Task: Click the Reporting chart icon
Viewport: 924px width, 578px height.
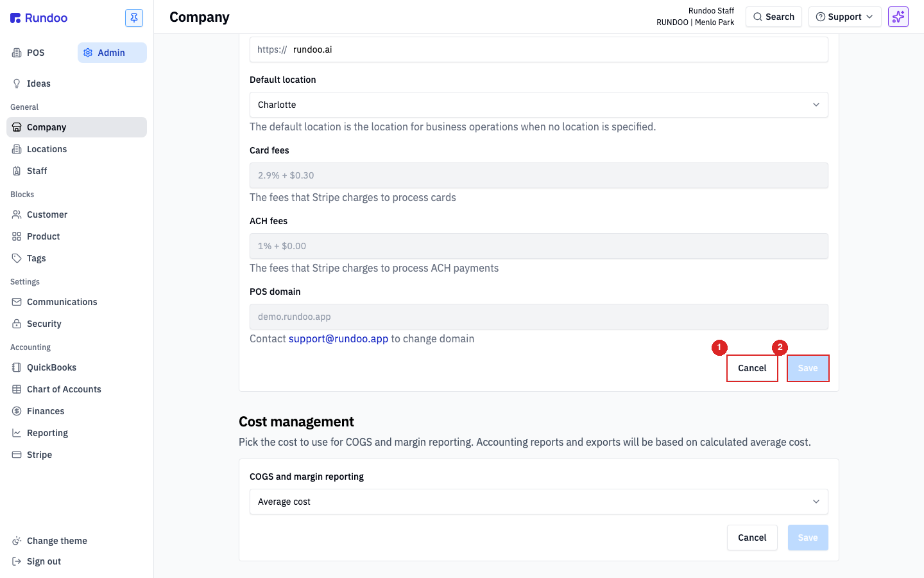Action: pos(17,433)
